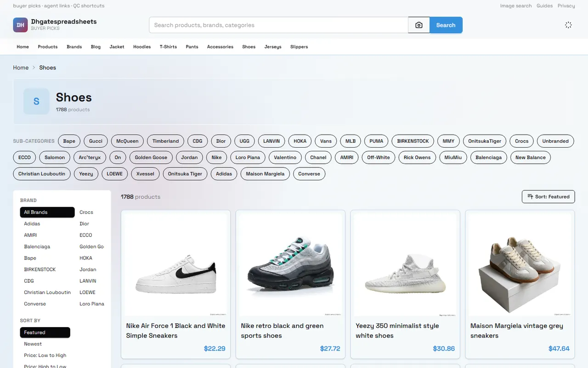Choose the Golden Goose sub-category chip

click(151, 157)
